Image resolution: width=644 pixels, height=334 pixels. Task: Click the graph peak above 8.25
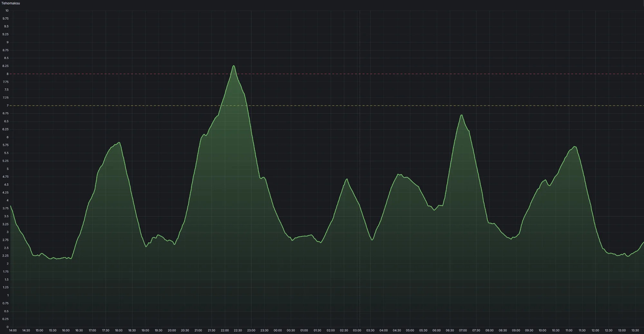point(234,66)
